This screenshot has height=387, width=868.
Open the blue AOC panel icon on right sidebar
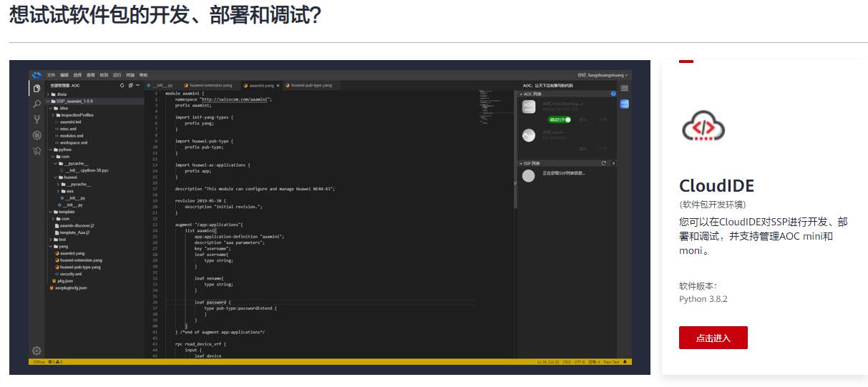pos(625,104)
